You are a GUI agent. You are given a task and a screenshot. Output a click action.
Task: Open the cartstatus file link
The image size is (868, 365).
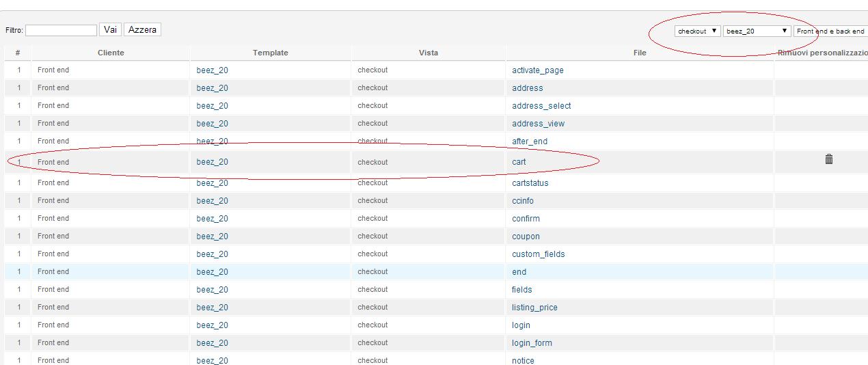[x=530, y=183]
